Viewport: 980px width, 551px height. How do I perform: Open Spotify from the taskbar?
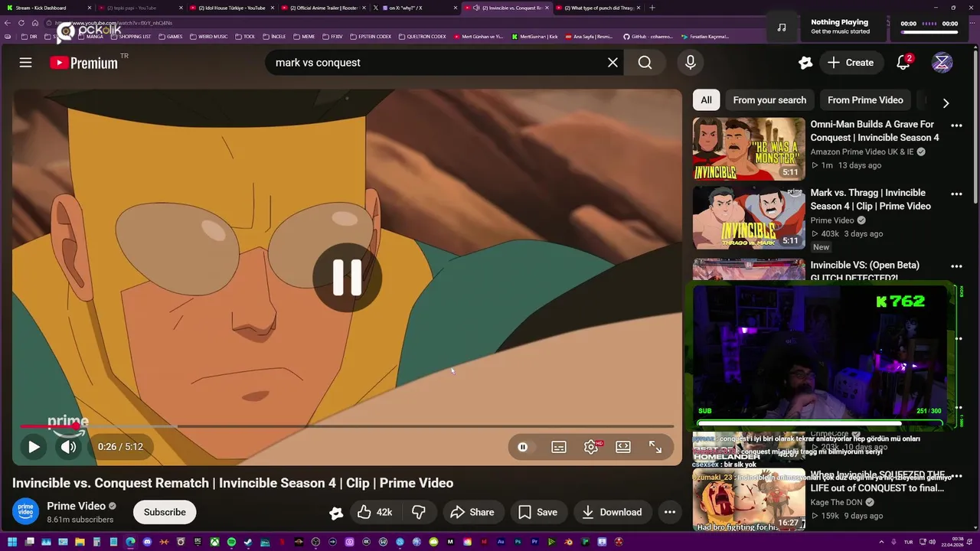231,542
